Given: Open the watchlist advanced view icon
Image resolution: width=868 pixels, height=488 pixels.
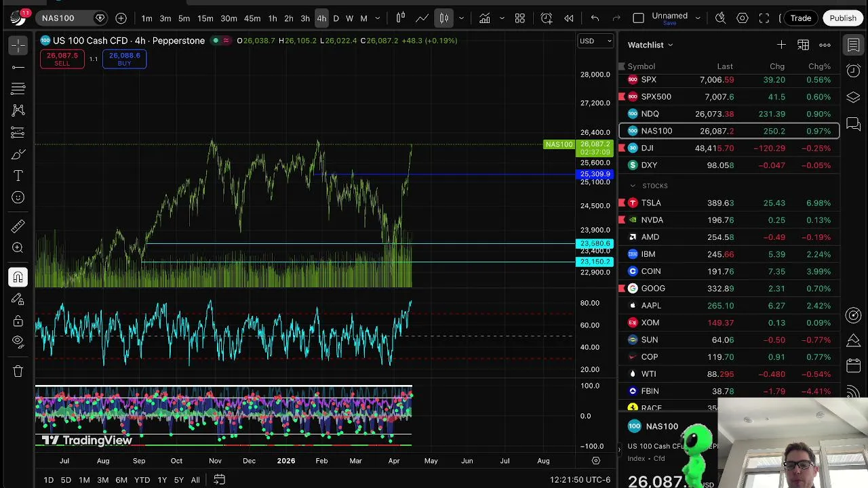Looking at the screenshot, I should click(x=803, y=45).
